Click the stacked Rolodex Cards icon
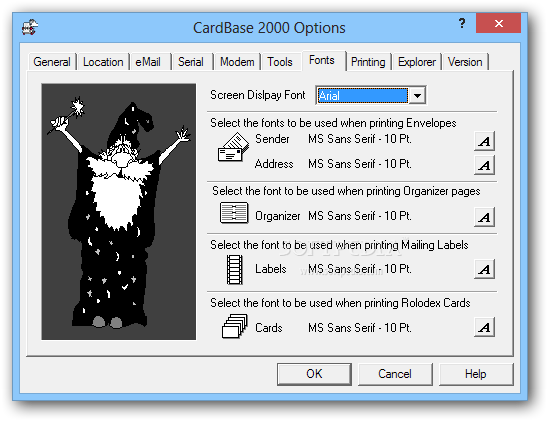This screenshot has height=421, width=548. point(235,326)
